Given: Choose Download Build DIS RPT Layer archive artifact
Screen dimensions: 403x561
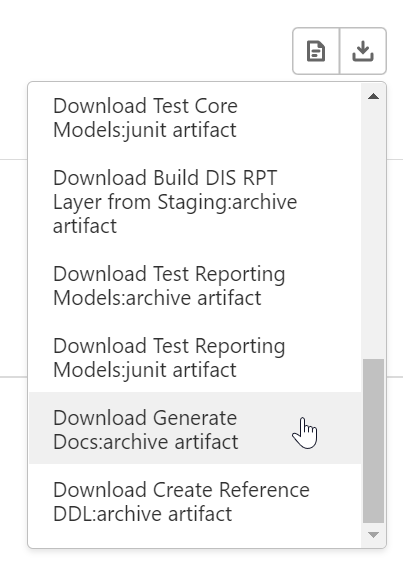Looking at the screenshot, I should (x=195, y=201).
